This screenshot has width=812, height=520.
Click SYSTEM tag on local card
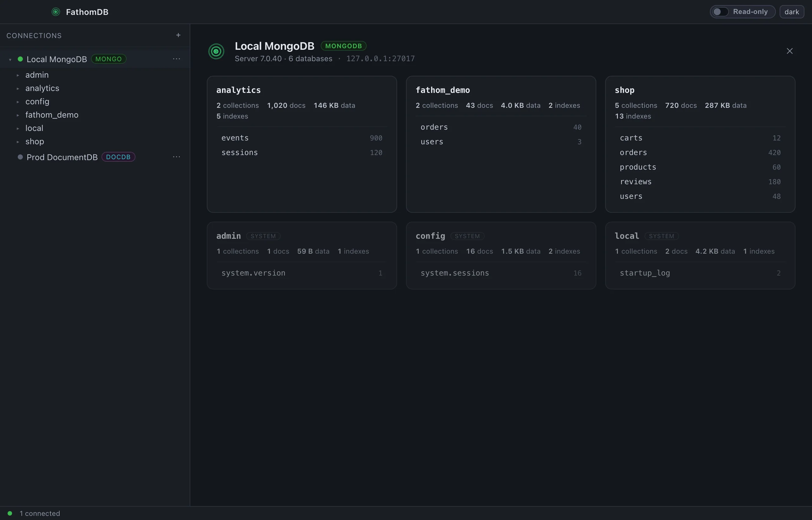(661, 236)
